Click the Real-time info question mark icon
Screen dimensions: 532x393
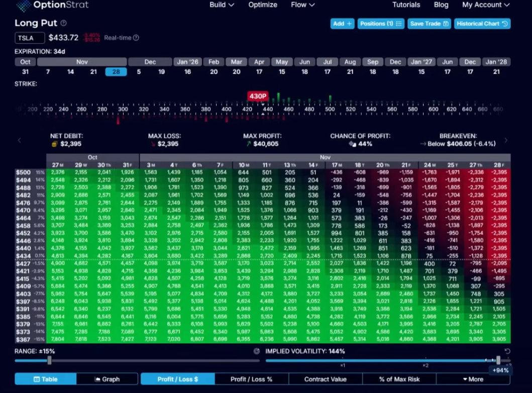tap(136, 38)
